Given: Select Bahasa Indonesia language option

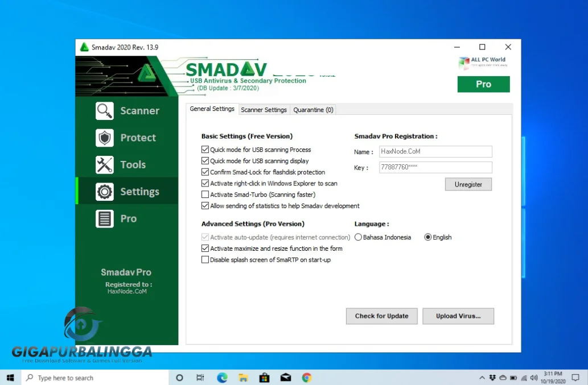Looking at the screenshot, I should 359,237.
